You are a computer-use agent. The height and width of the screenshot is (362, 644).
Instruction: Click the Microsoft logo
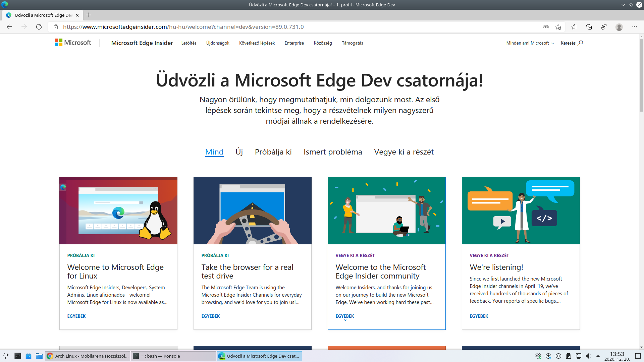[73, 43]
